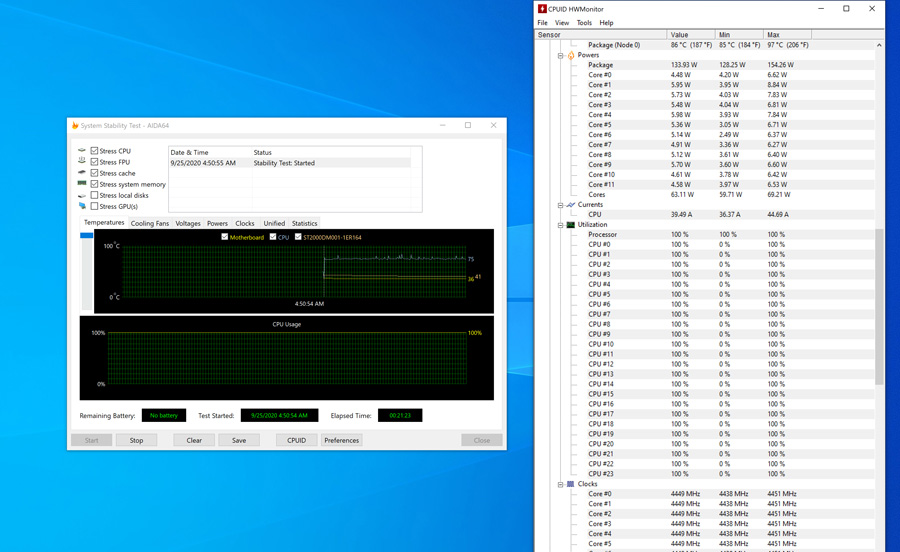
Task: Click the CPUID HWMonitor title bar icon
Action: click(x=542, y=9)
